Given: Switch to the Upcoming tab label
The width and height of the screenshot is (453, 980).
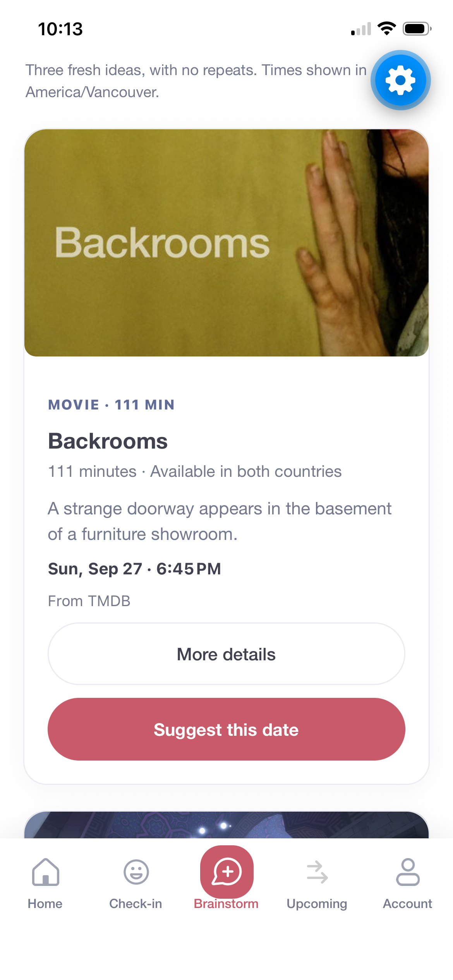Looking at the screenshot, I should click(x=317, y=904).
